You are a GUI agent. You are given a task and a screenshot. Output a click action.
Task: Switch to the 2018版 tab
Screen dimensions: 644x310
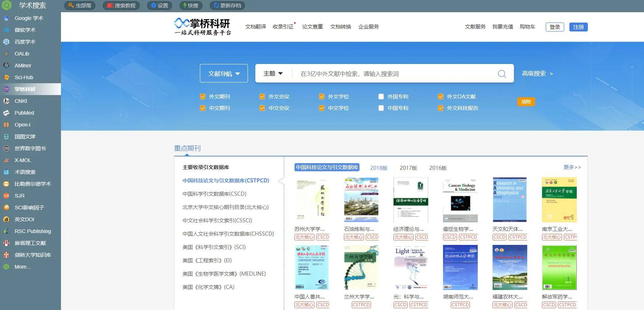click(379, 168)
